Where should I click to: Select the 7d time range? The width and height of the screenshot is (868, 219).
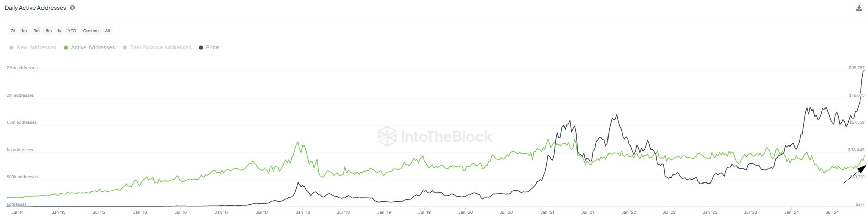click(13, 31)
